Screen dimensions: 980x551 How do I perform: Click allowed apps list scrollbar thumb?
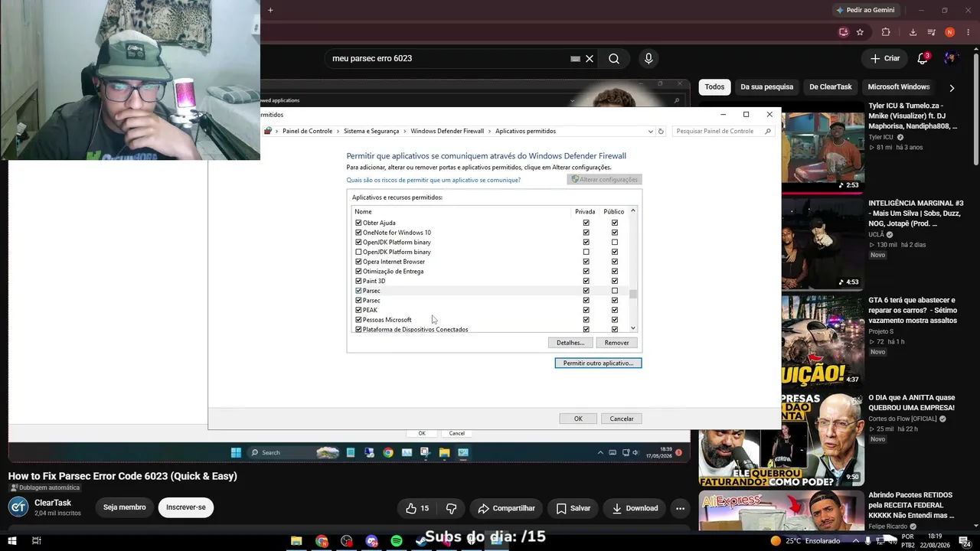(633, 295)
